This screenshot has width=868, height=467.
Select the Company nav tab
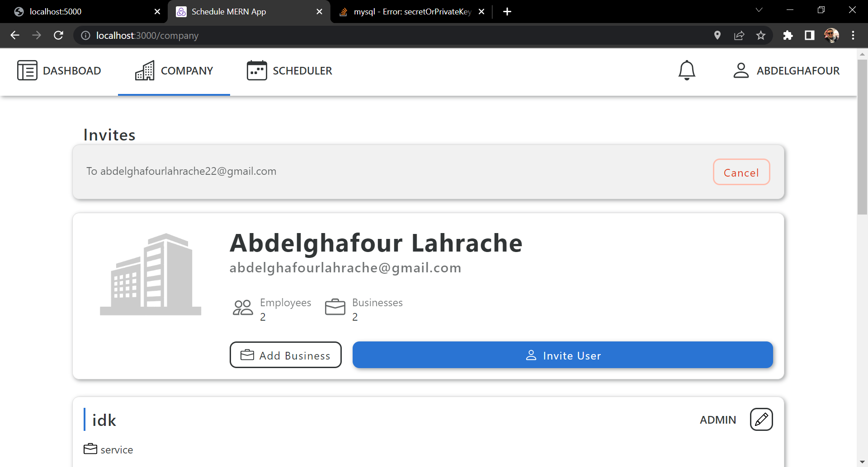174,71
